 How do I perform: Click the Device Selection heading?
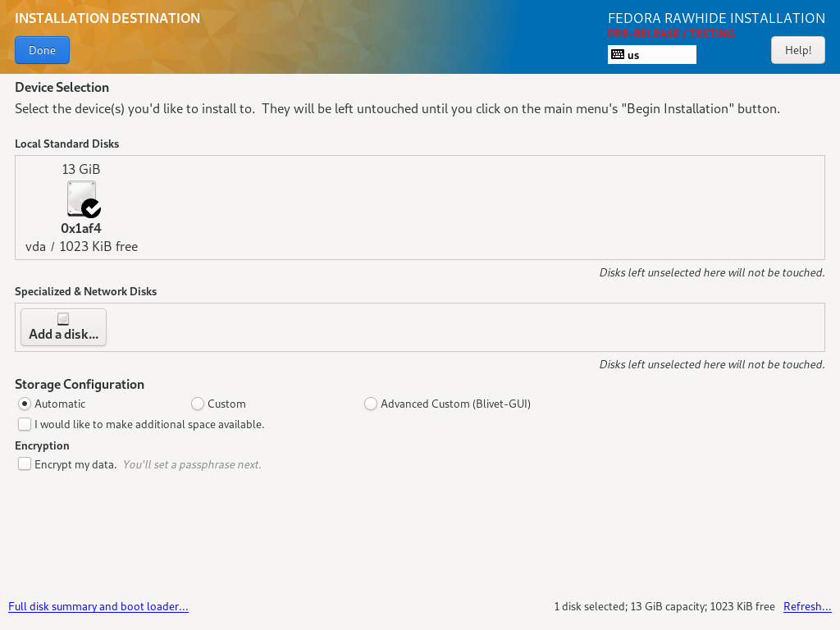[x=62, y=87]
